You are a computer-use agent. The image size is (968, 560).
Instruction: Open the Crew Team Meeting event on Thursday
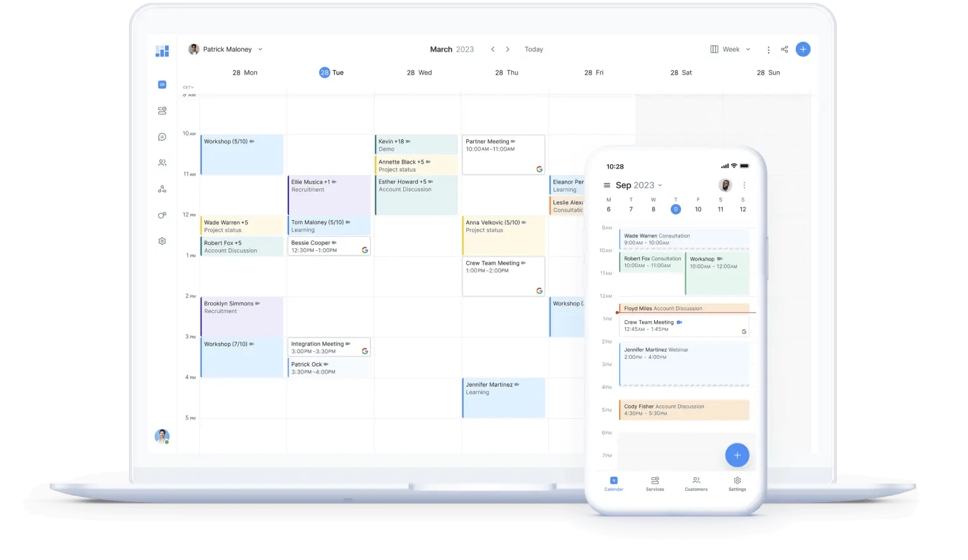[504, 276]
